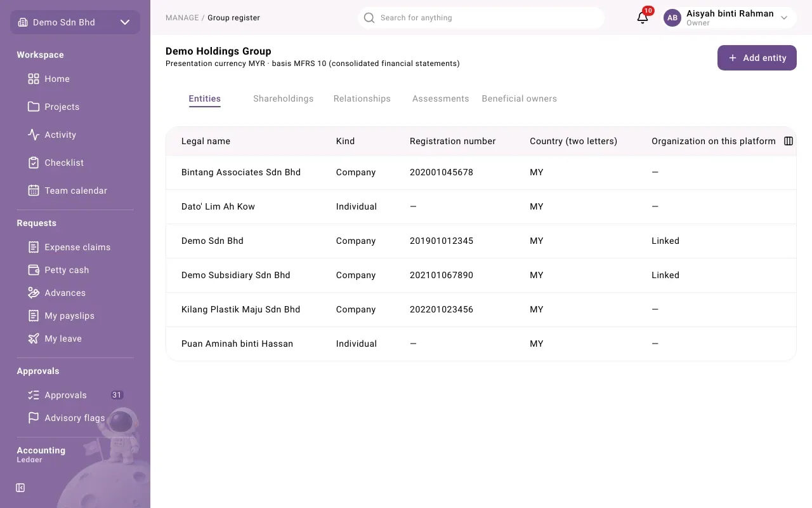The height and width of the screenshot is (508, 812).
Task: Click the column chooser icon in table header
Action: pos(789,141)
